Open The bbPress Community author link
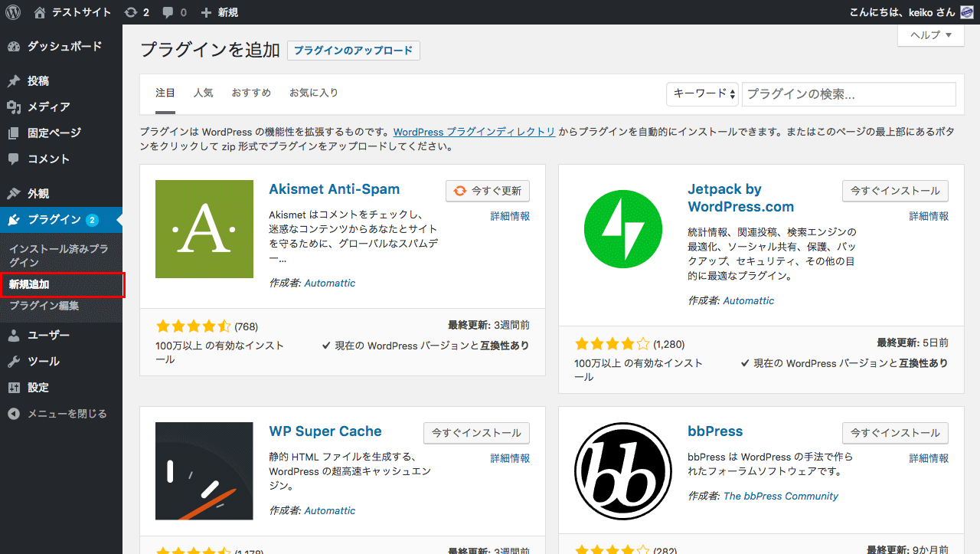 (x=781, y=496)
